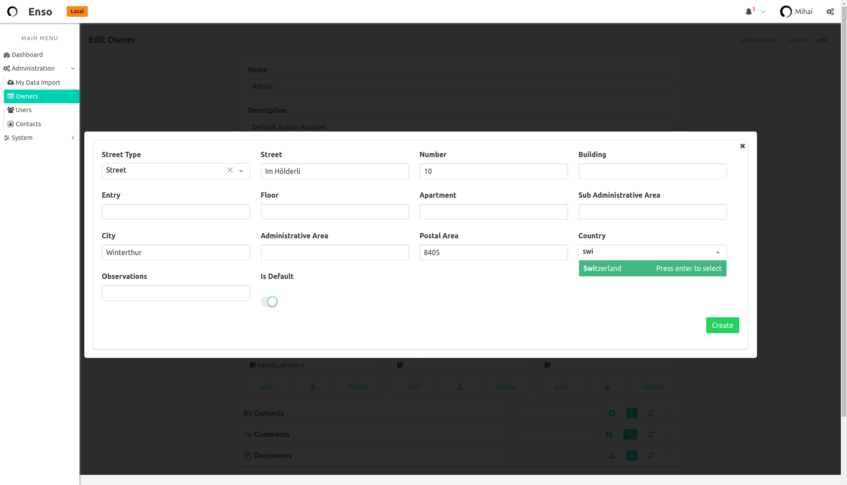Open the notifications bell
This screenshot has height=485, width=847.
point(749,11)
